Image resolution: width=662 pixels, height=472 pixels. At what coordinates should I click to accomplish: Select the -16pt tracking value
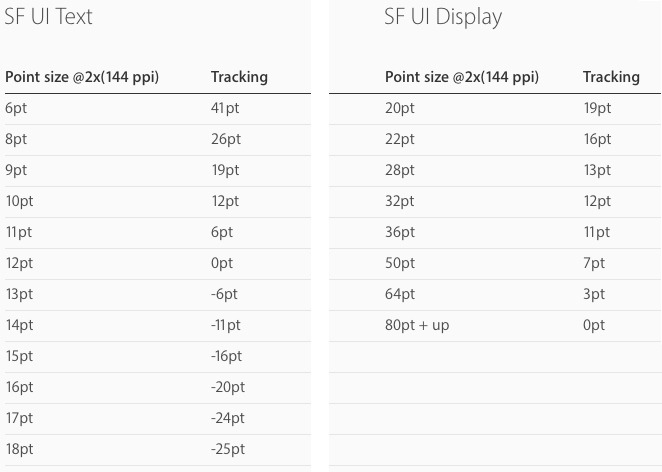tap(228, 356)
